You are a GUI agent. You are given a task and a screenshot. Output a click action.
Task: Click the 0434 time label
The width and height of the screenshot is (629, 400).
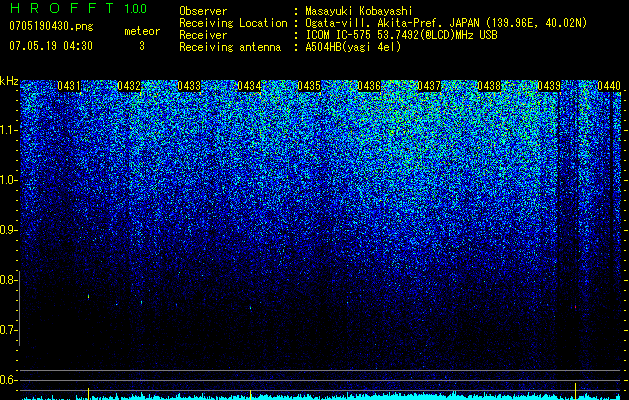pyautogui.click(x=249, y=86)
